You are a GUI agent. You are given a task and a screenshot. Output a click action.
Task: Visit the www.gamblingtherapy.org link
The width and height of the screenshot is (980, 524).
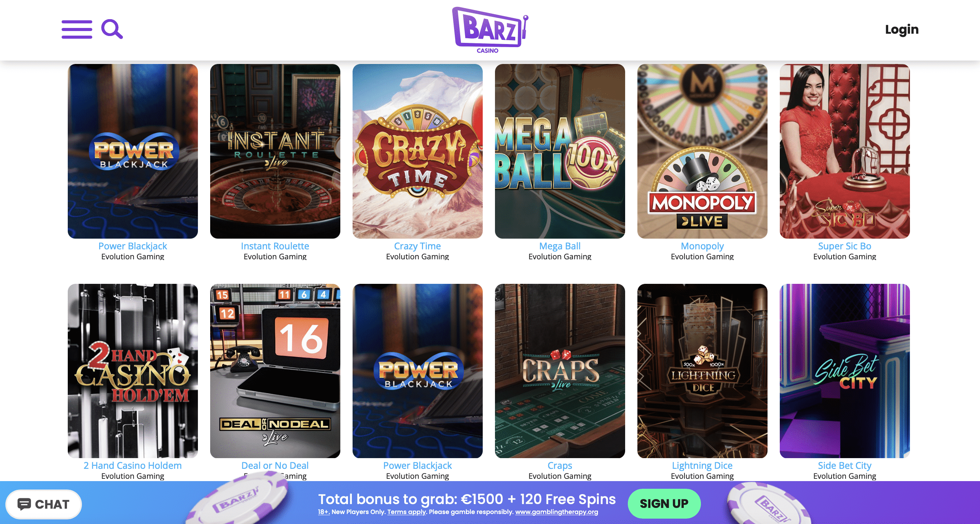[556, 512]
